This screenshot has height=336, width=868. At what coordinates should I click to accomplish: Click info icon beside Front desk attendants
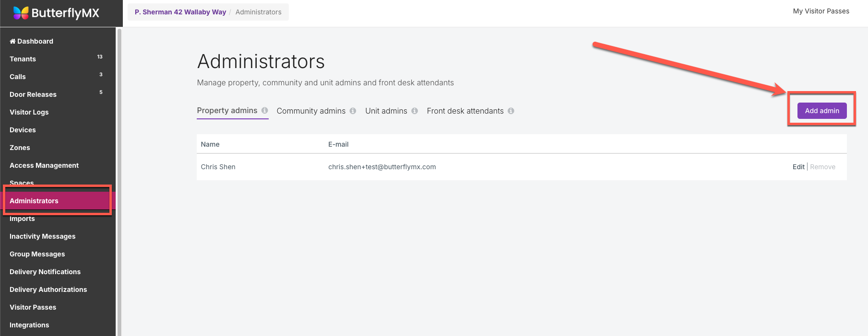(x=511, y=111)
